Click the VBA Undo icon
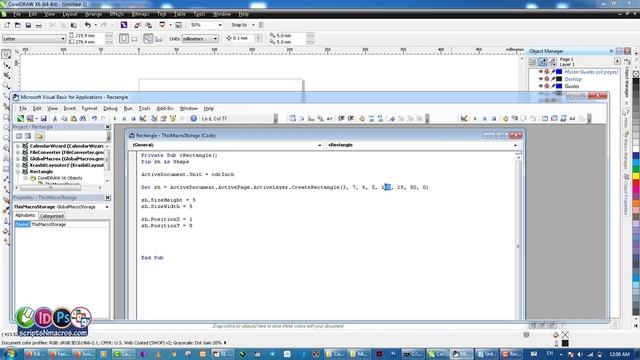 click(94, 118)
